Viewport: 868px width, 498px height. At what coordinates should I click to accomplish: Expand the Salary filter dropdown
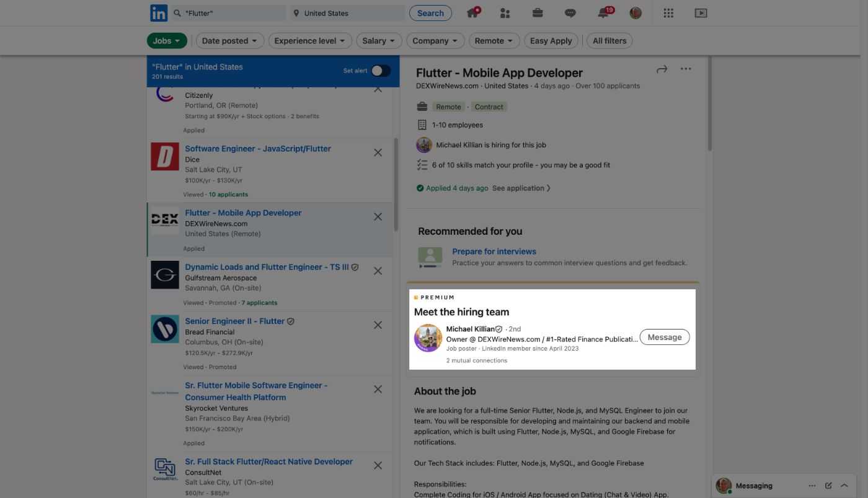coord(379,41)
